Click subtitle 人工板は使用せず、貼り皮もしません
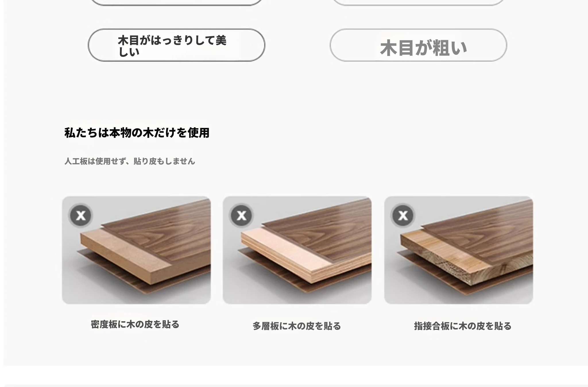 pos(130,161)
